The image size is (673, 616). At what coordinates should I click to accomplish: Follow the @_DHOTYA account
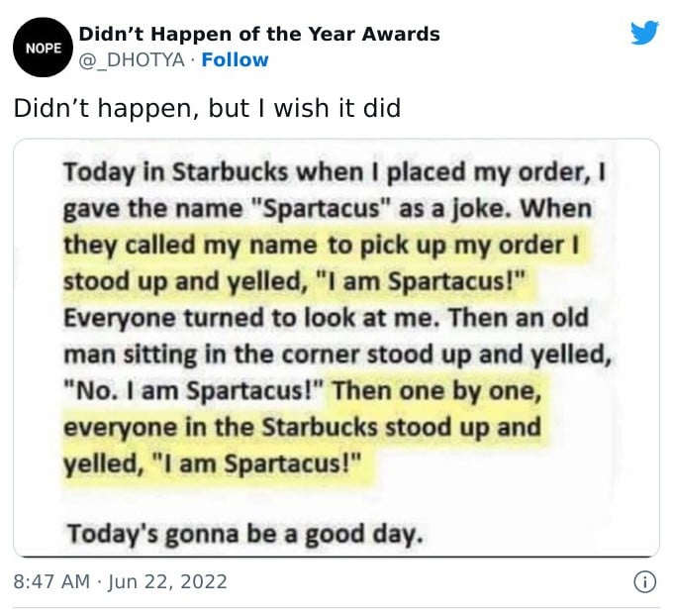235,59
